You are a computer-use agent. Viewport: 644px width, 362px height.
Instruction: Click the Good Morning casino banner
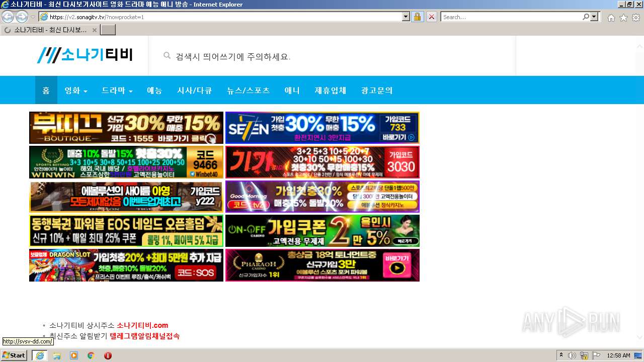coord(323,197)
